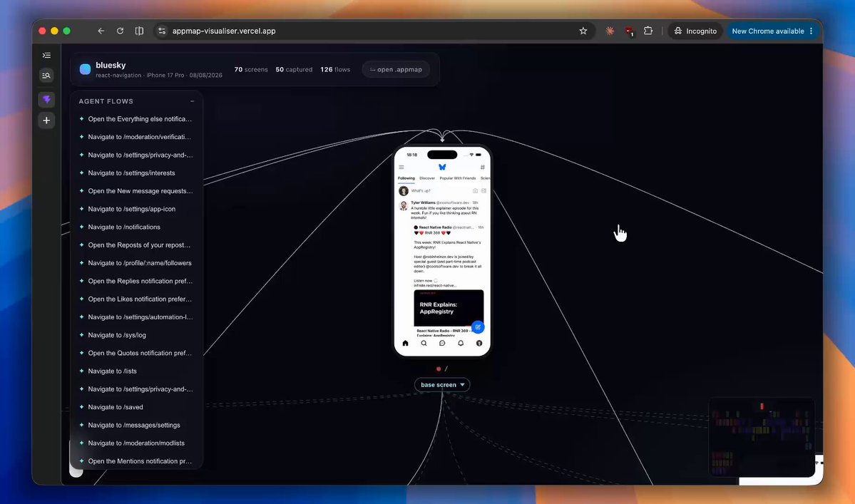Viewport: 855px width, 504px height.
Task: Open the browser side panel icon
Action: tap(139, 31)
